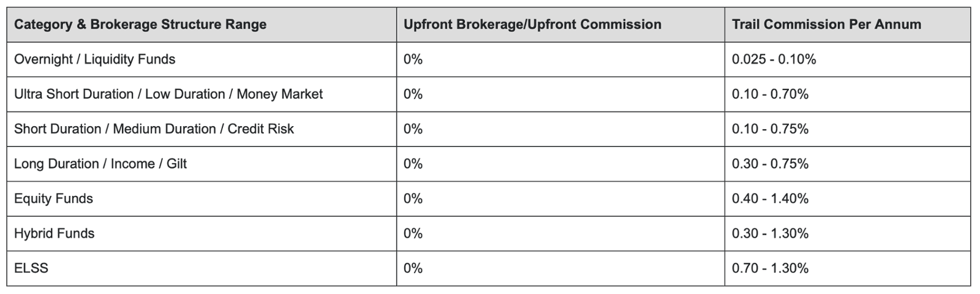This screenshot has height=294, width=980.
Task: Select the 0.10 - 0.75% trail commission value
Action: (770, 129)
